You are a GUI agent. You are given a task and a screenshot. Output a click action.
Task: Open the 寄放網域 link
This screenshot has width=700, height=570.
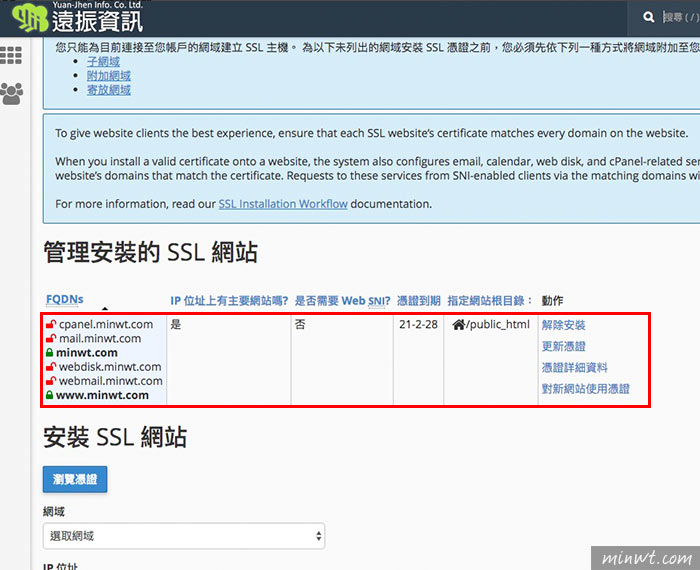108,90
